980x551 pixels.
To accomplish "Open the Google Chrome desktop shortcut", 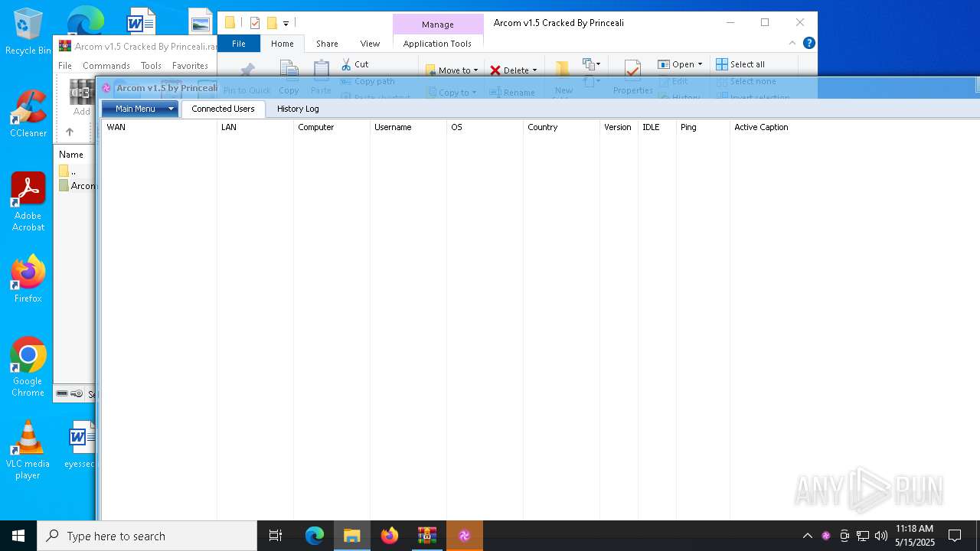I will (28, 367).
